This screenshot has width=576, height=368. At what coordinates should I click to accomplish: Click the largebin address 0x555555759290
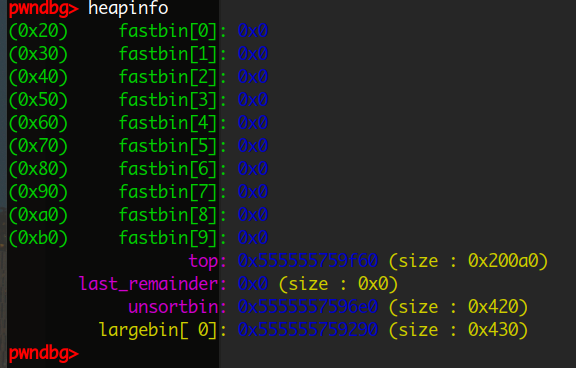[308, 329]
